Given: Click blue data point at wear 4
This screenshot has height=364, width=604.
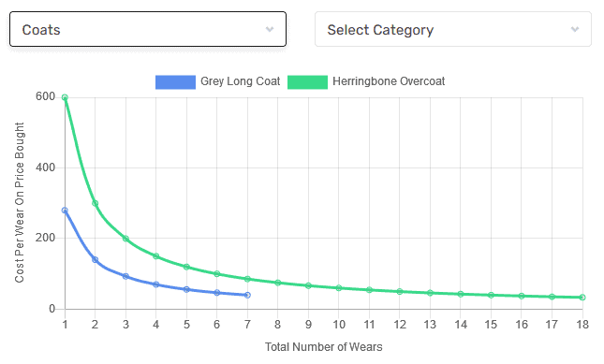Looking at the screenshot, I should pyautogui.click(x=156, y=284).
